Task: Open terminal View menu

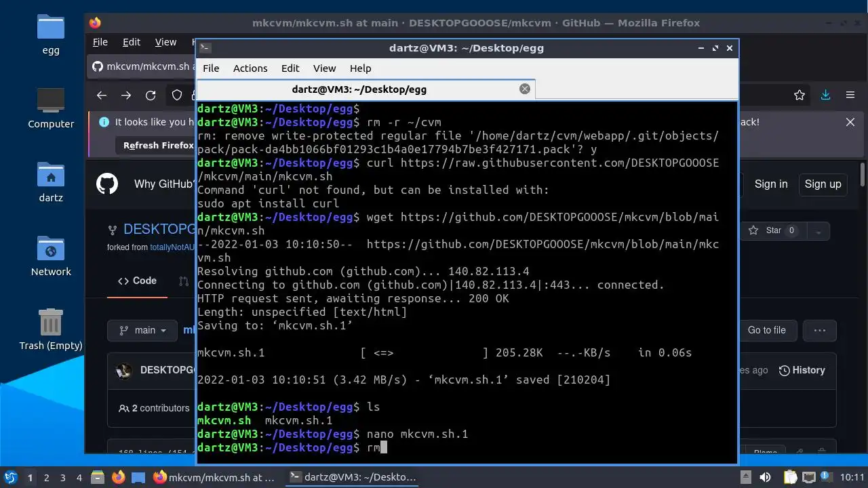Action: pyautogui.click(x=324, y=68)
